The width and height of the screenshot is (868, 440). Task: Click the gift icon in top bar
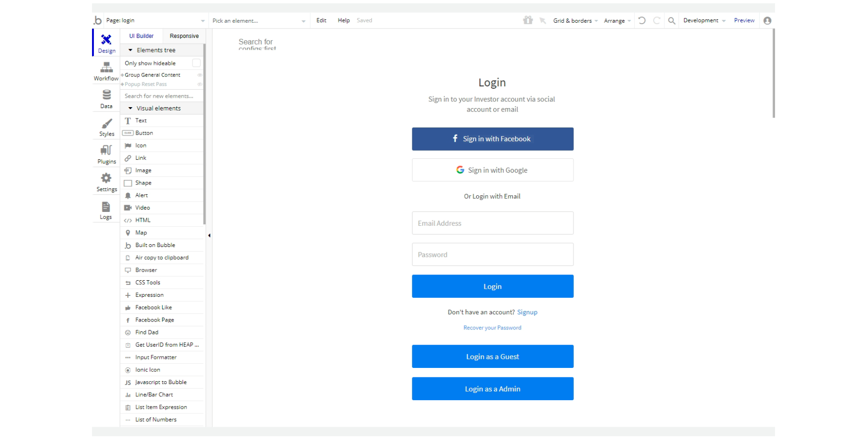tap(528, 20)
